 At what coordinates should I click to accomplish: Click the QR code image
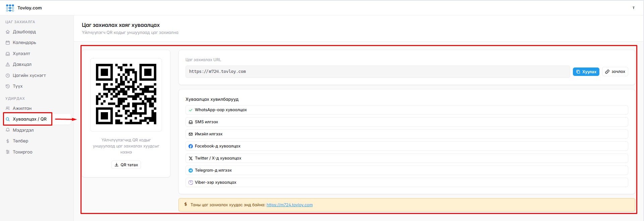click(126, 94)
